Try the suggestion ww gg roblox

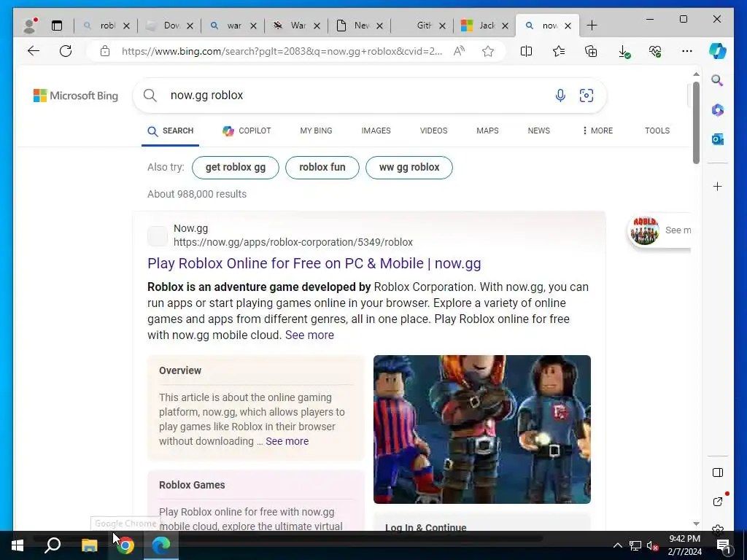pyautogui.click(x=409, y=167)
